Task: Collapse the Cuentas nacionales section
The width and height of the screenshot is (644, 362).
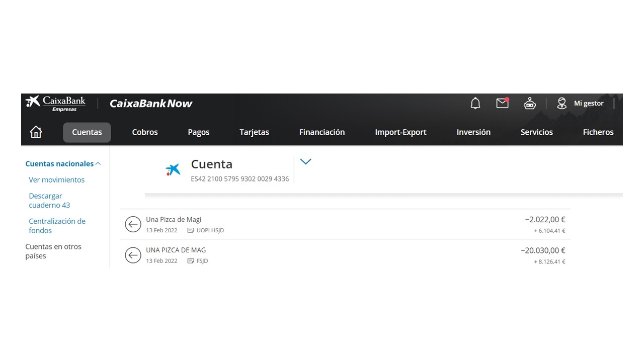Action: (x=98, y=164)
